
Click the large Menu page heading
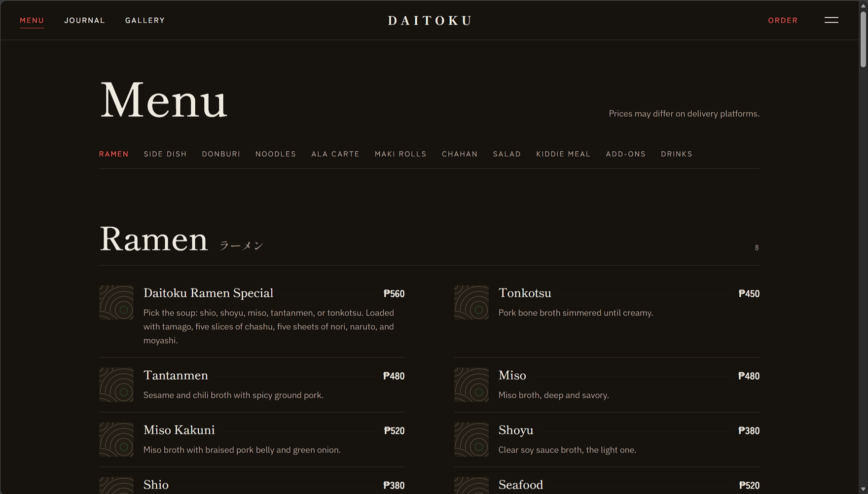coord(163,100)
